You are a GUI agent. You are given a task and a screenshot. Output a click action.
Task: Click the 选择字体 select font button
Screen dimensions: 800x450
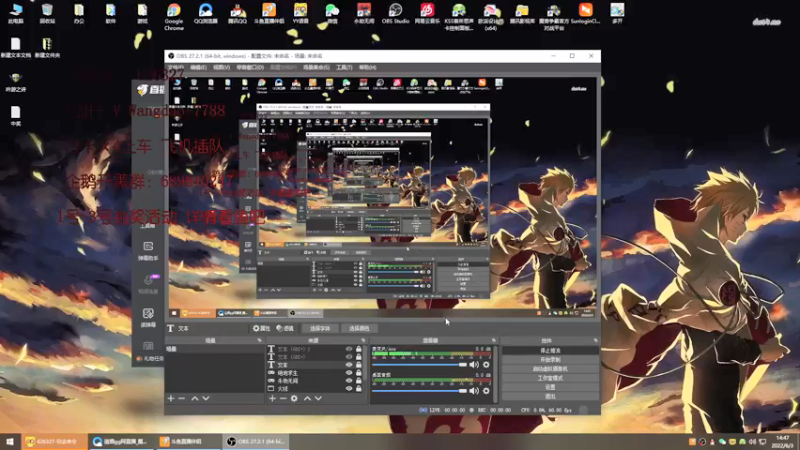[x=320, y=329]
